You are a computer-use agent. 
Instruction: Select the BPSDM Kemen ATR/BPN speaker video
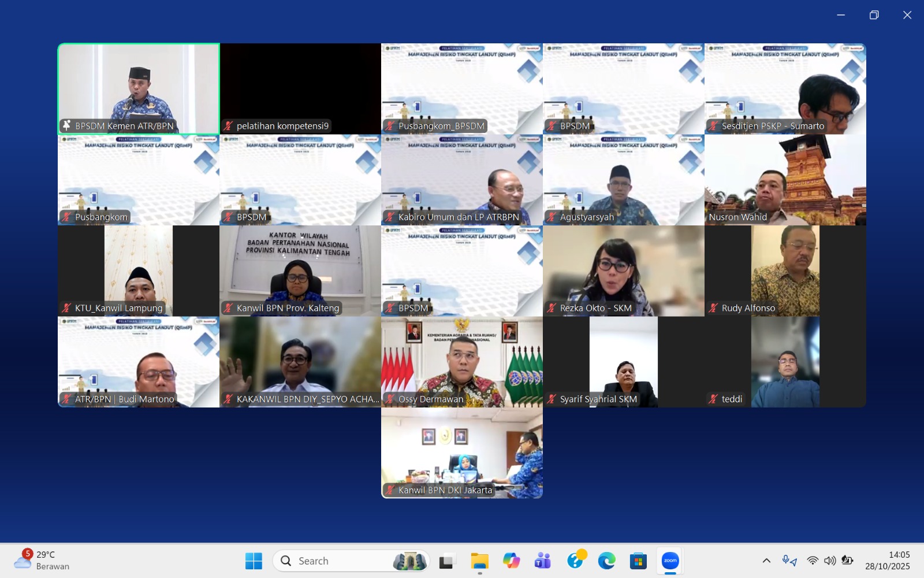(x=139, y=88)
